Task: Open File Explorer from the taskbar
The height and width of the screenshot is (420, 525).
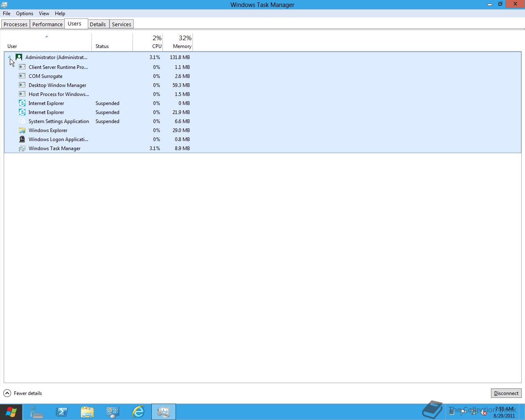Action: tap(87, 412)
